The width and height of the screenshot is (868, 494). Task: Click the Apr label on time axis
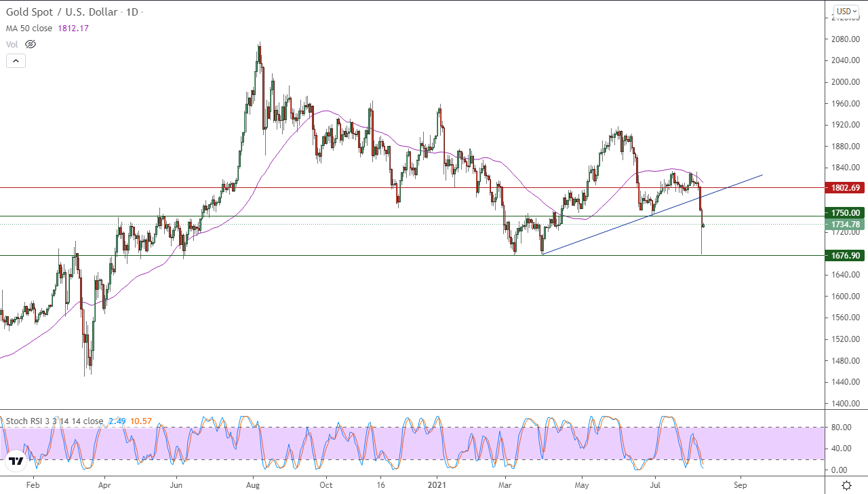tap(104, 485)
